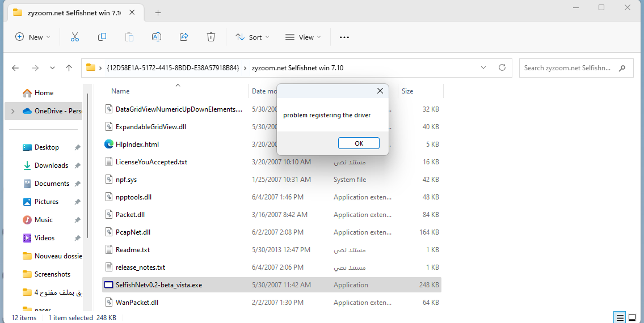The height and width of the screenshot is (323, 644).
Task: Select npptools.dll file
Action: 271,197
